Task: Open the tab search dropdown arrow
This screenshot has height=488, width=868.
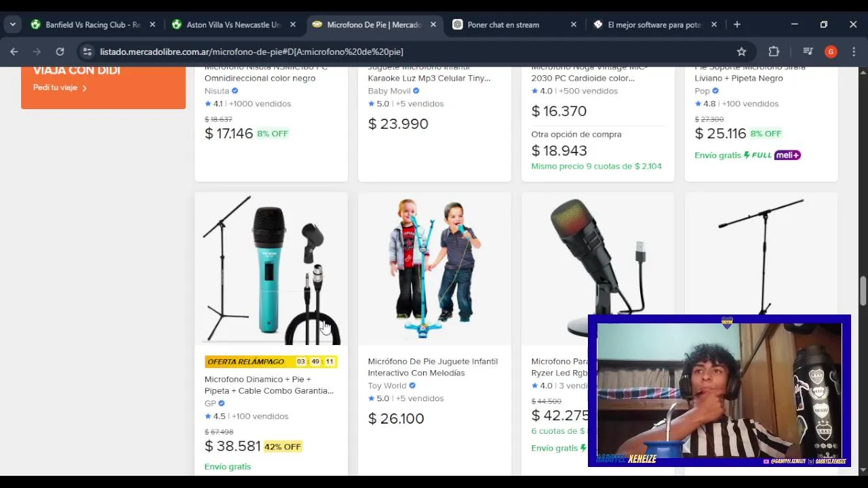Action: pos(12,24)
